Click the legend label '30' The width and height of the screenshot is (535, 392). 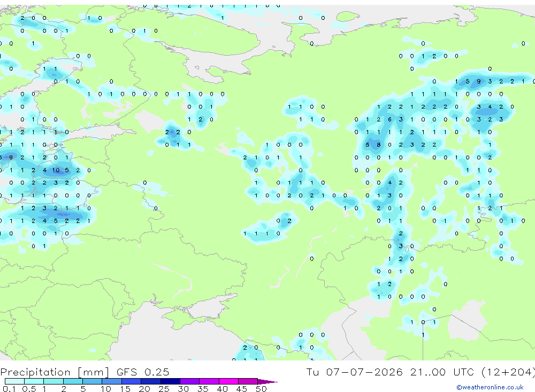coord(183,389)
